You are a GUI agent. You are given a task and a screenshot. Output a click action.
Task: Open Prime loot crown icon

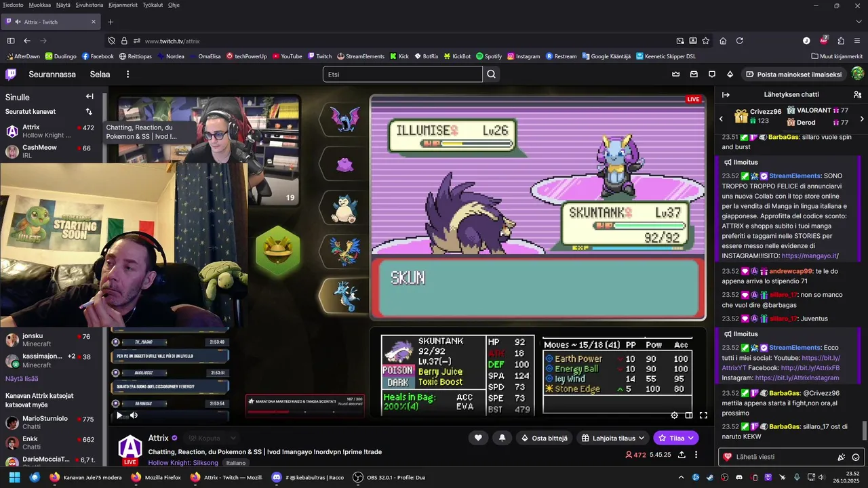676,74
